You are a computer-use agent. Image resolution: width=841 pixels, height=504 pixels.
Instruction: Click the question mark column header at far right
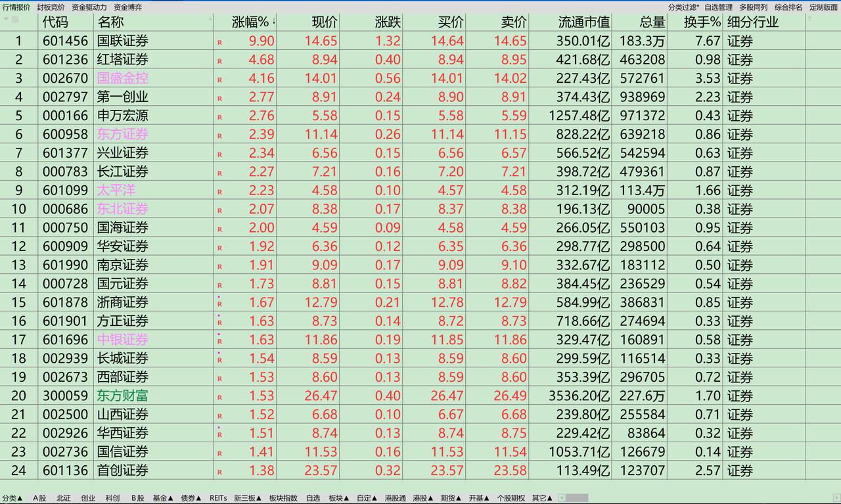tap(810, 20)
